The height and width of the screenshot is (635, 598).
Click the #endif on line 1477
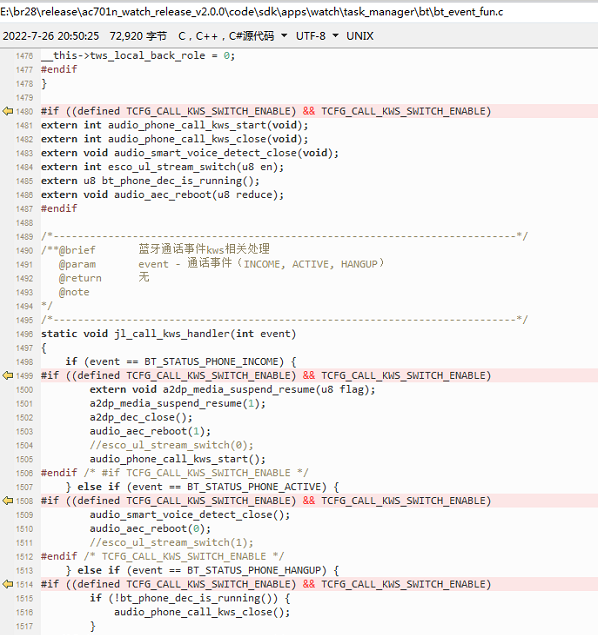59,69
